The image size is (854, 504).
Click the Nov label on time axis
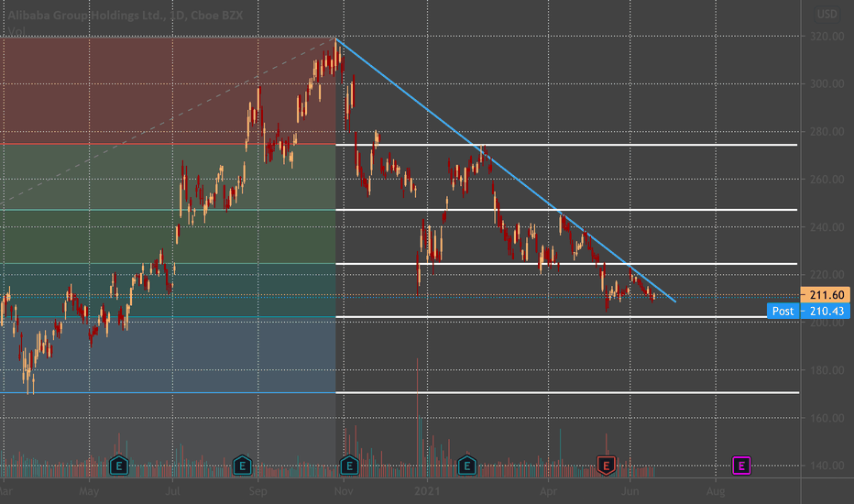[x=344, y=491]
